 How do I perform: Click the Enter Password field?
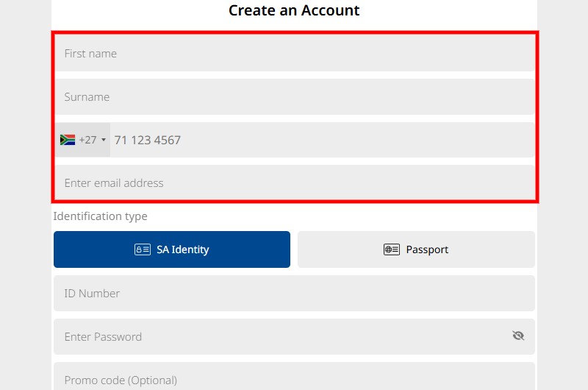(295, 337)
